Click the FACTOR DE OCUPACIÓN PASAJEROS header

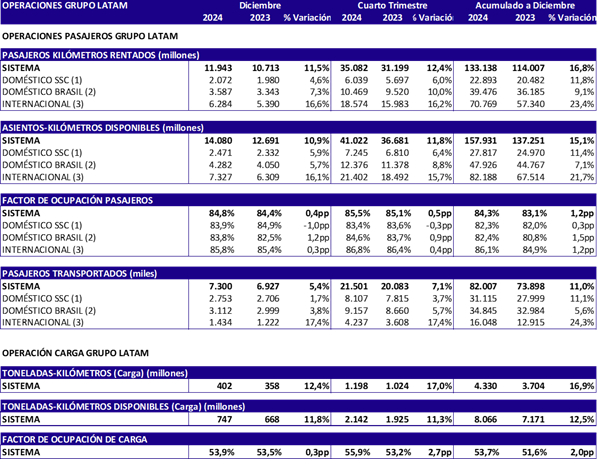click(77, 201)
